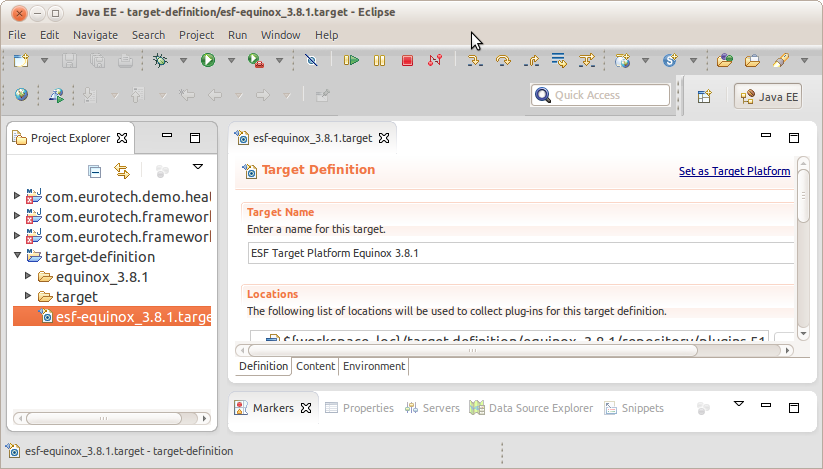Click the red Terminate stop icon

[x=407, y=61]
